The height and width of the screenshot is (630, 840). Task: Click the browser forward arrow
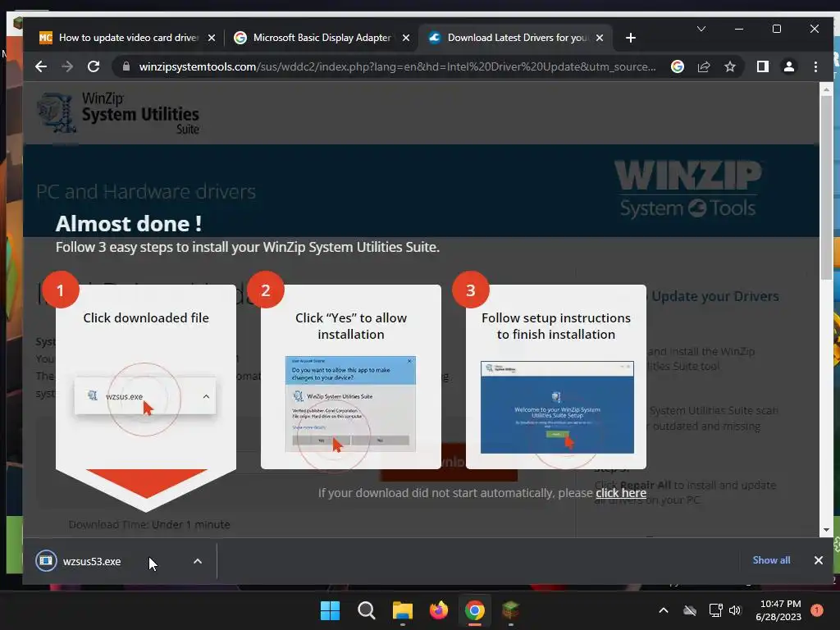pos(67,66)
